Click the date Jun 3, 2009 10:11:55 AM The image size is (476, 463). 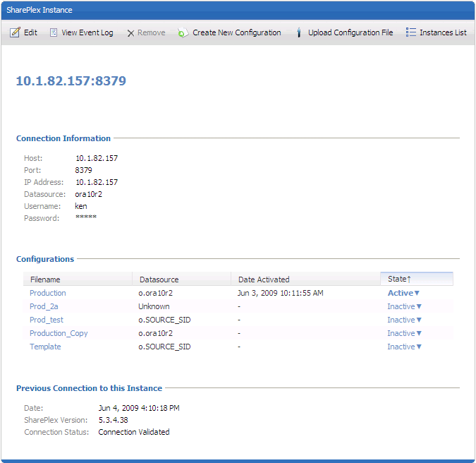tap(280, 293)
